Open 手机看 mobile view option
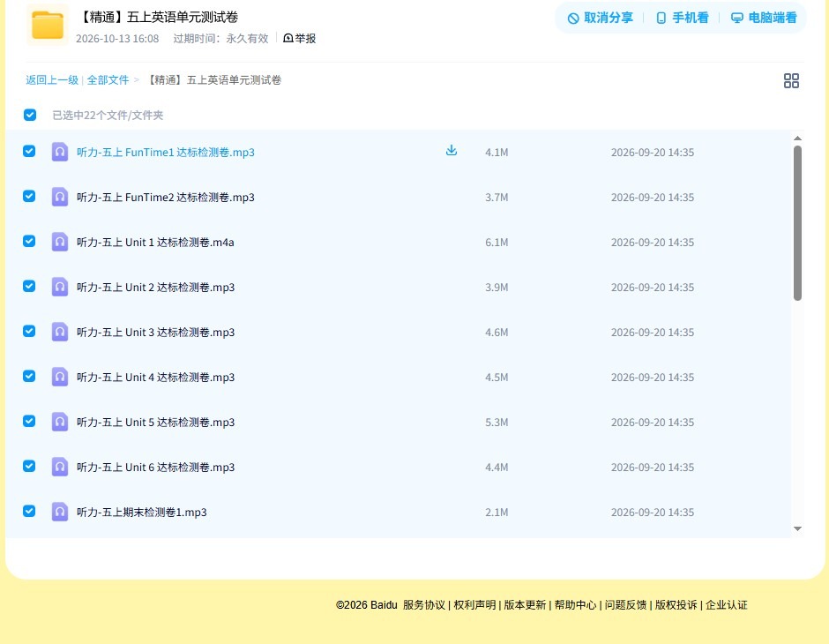 [x=682, y=18]
